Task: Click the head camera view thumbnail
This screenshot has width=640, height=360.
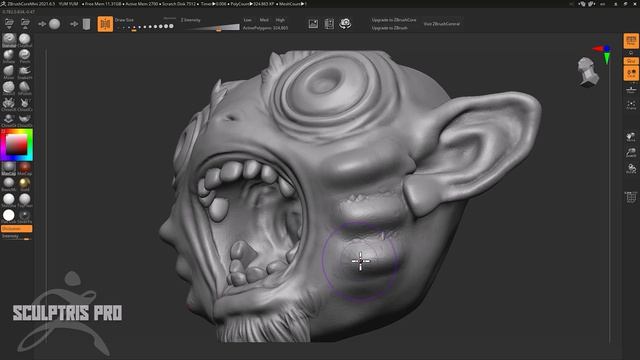Action: coord(588,72)
